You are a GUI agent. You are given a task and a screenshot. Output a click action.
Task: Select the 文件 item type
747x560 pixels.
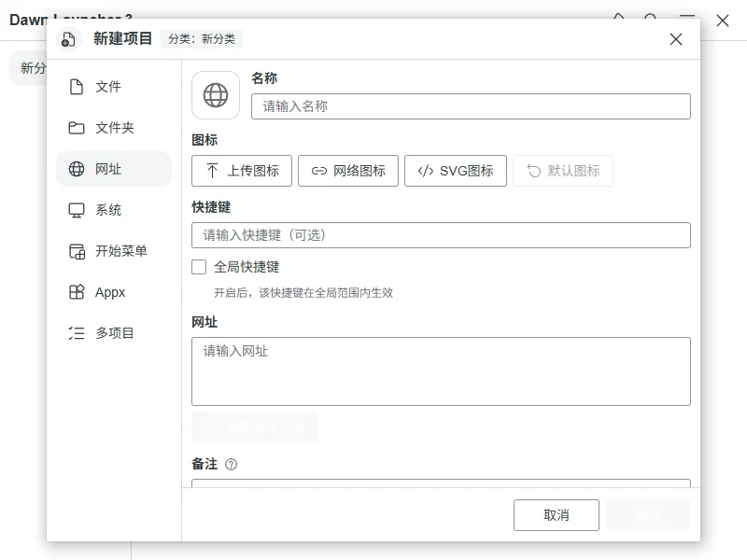pyautogui.click(x=113, y=87)
